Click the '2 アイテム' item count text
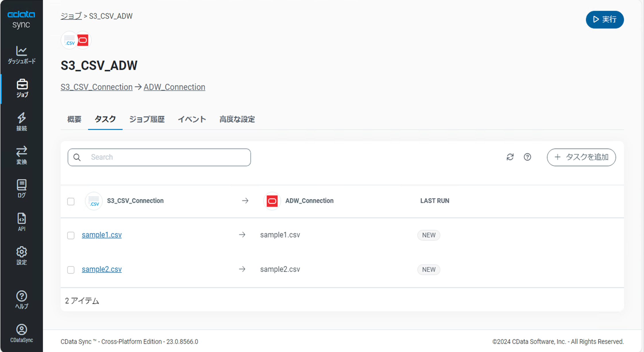The image size is (644, 352). (82, 301)
